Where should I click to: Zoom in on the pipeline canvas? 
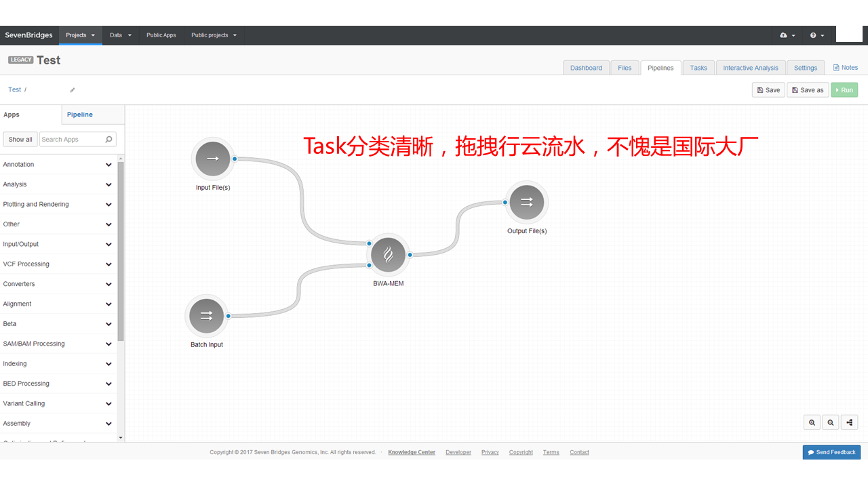click(x=812, y=422)
